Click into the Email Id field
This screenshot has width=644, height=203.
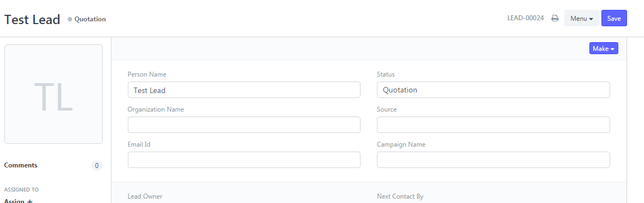click(244, 160)
